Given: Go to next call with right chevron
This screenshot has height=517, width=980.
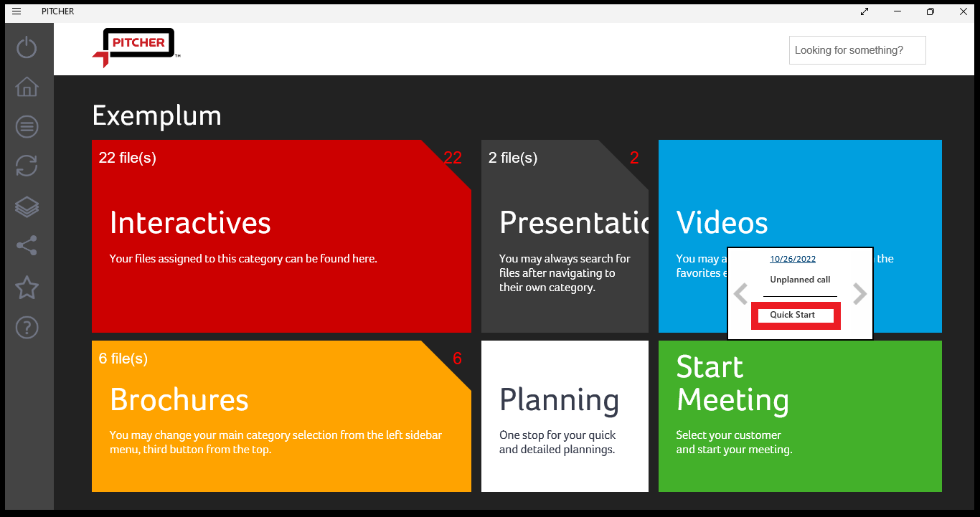Looking at the screenshot, I should (859, 293).
